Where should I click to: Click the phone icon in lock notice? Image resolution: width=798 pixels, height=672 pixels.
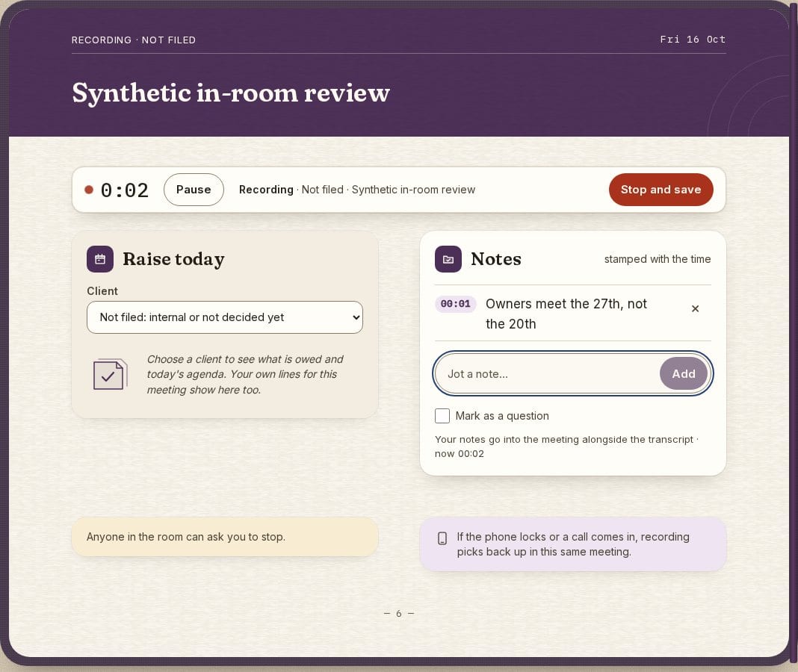coord(442,538)
